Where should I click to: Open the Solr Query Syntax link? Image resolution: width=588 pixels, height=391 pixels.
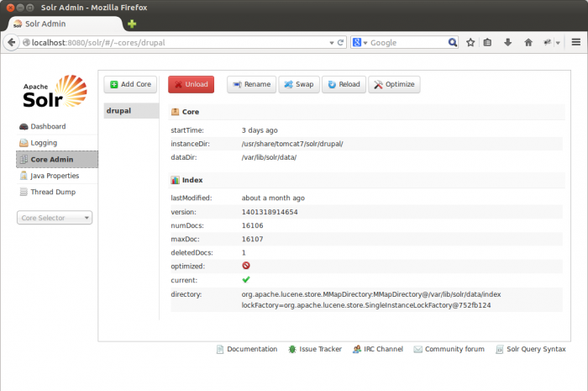536,349
